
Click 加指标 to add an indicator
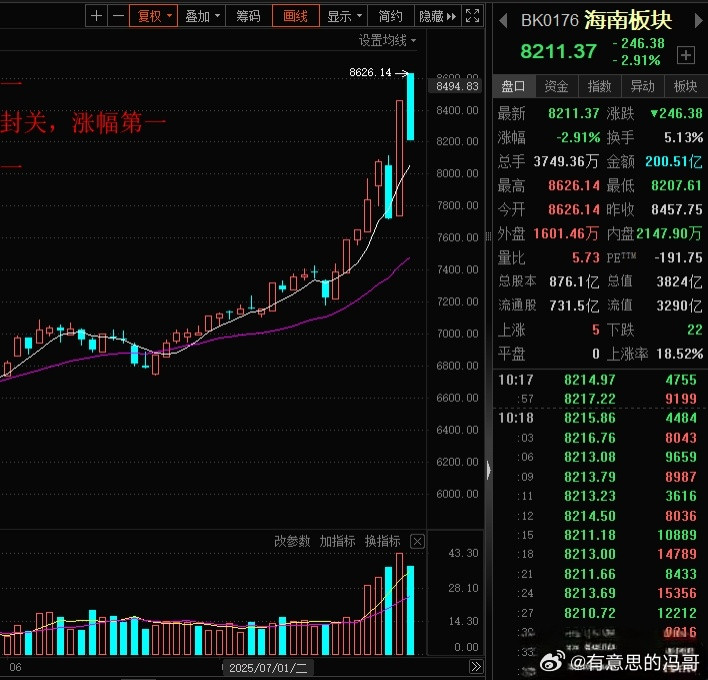pyautogui.click(x=337, y=541)
